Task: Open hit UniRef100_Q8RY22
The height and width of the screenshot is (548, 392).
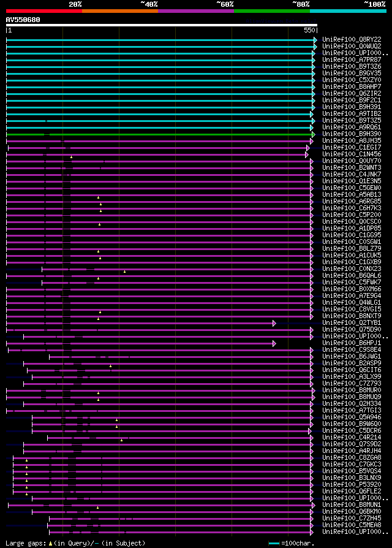Action: tap(352, 39)
